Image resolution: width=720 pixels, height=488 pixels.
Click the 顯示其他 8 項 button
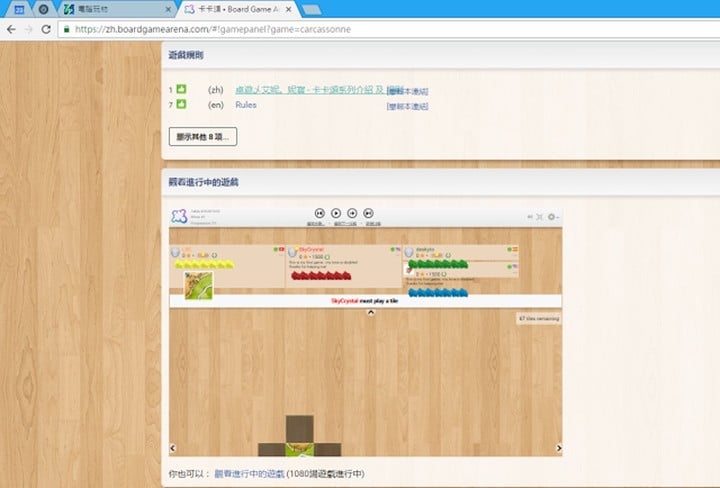pyautogui.click(x=203, y=136)
